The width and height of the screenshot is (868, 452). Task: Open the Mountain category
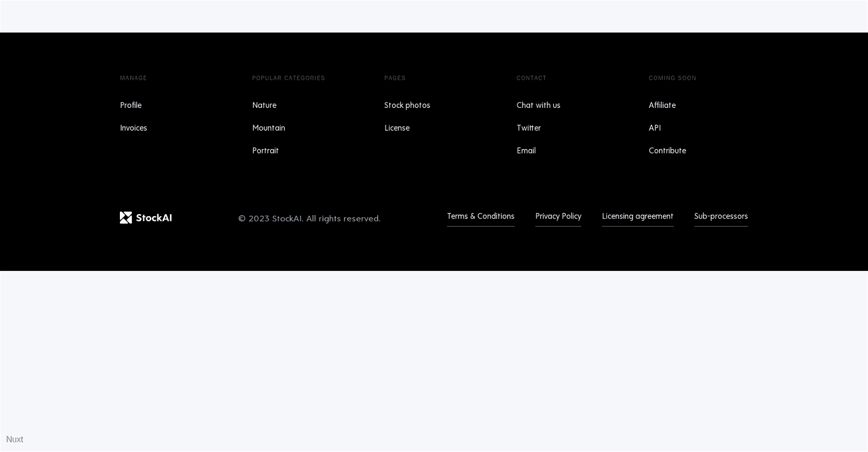point(269,128)
